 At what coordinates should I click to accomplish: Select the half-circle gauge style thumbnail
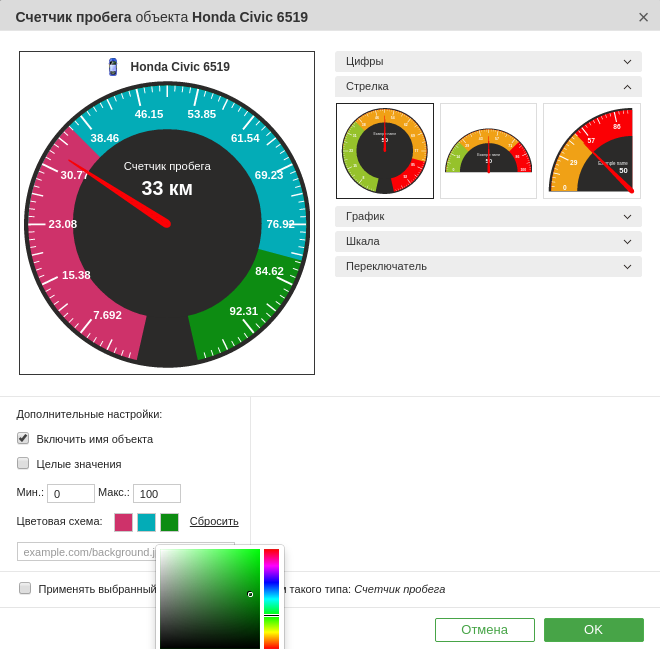click(x=488, y=151)
